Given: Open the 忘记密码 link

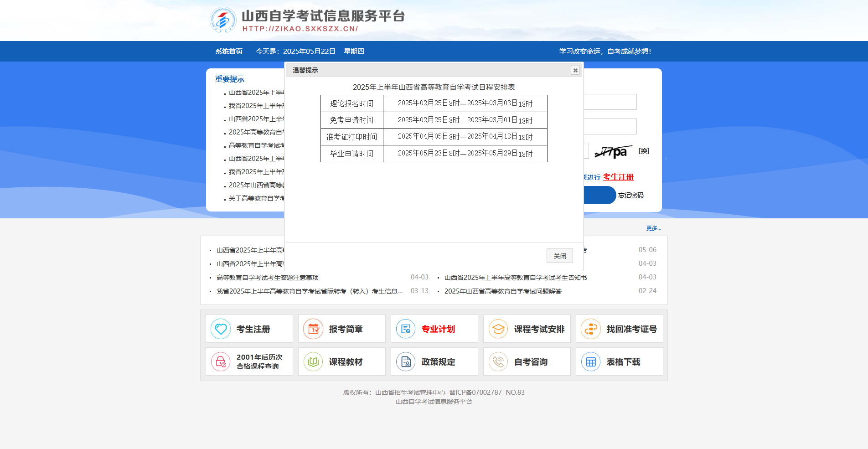Looking at the screenshot, I should [x=631, y=195].
